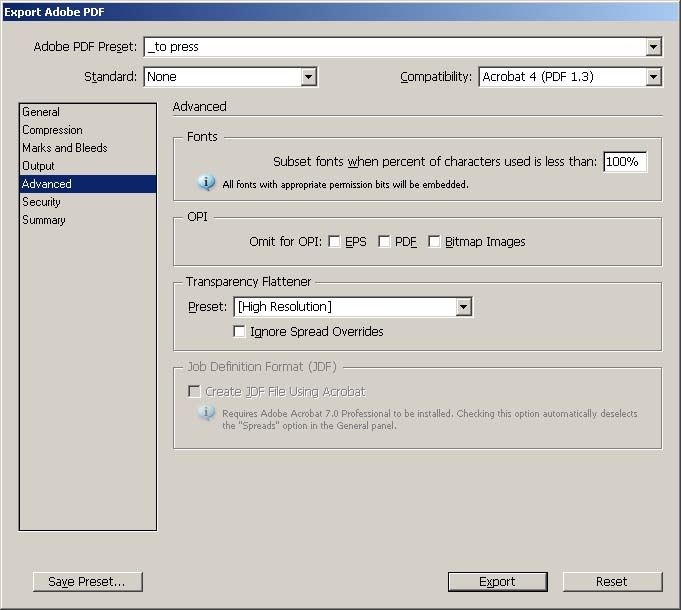Screen dimensions: 681x610
Task: Click the Export button
Action: tap(498, 582)
